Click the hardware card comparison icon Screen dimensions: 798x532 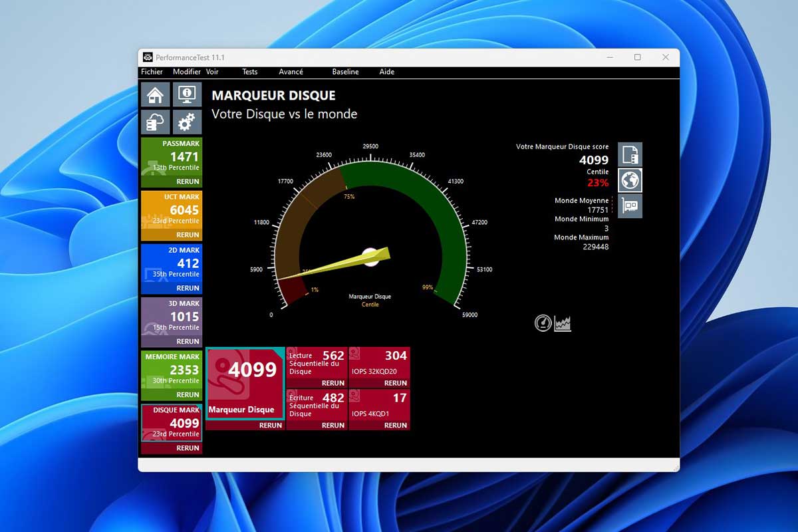coord(630,205)
